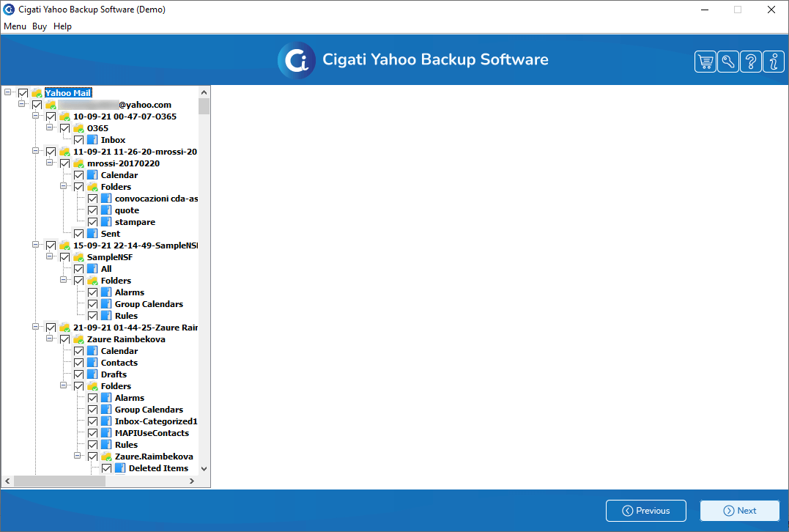Click the Deleted Items folder icon
The image size is (789, 532).
(119, 468)
